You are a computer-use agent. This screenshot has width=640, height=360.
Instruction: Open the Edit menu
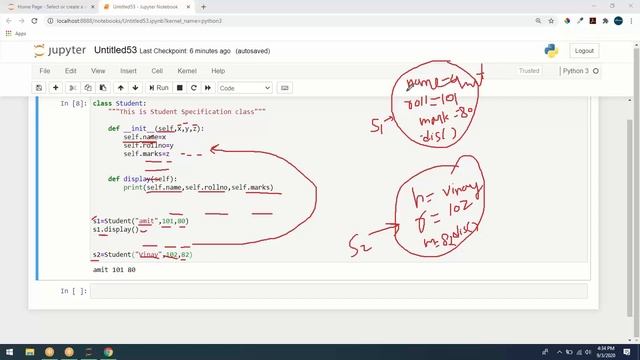click(x=71, y=71)
